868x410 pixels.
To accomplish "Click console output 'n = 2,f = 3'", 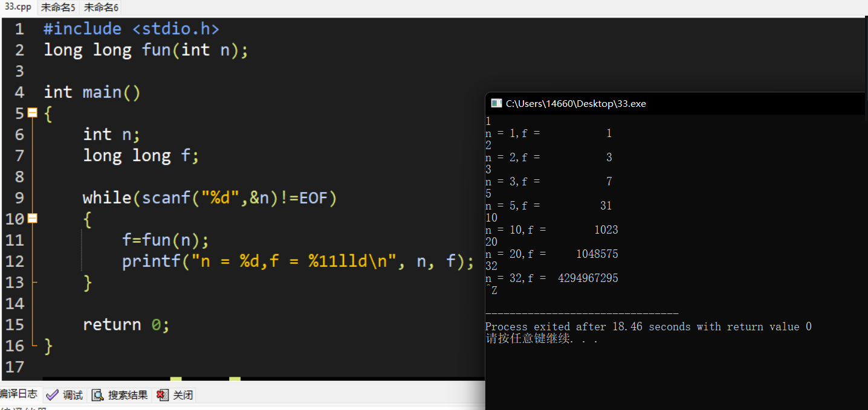I will click(x=549, y=158).
